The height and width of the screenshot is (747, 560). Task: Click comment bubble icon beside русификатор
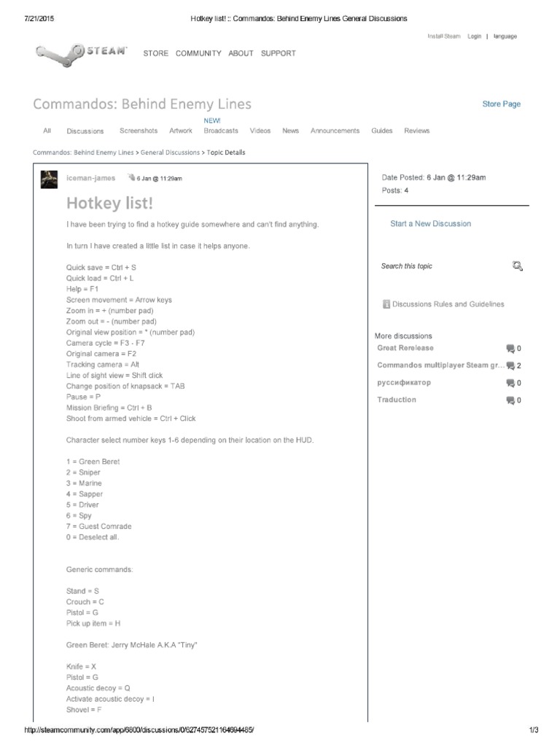[x=510, y=383]
